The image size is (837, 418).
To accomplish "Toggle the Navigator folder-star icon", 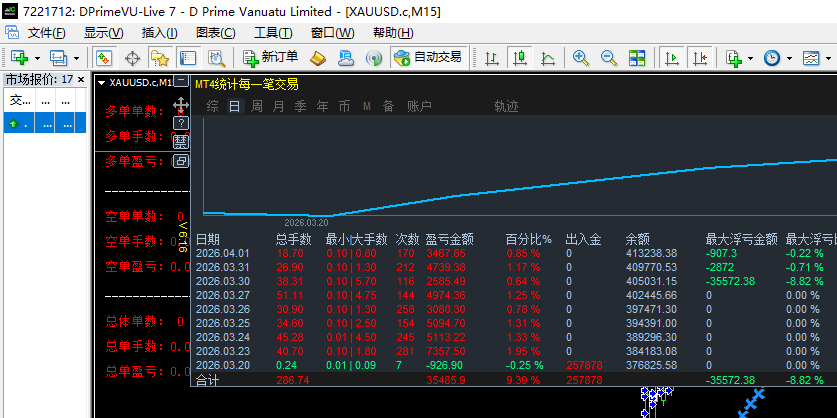I will 160,58.
